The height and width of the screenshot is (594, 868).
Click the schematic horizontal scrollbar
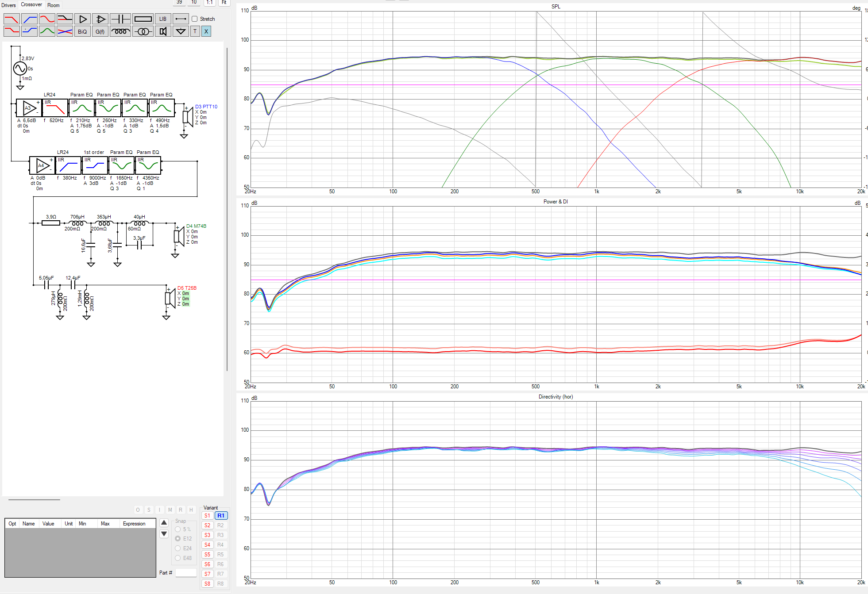coord(34,499)
